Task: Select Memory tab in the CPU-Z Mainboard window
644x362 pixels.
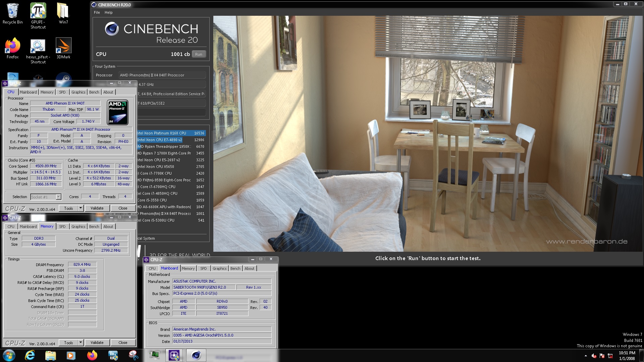Action: point(188,268)
